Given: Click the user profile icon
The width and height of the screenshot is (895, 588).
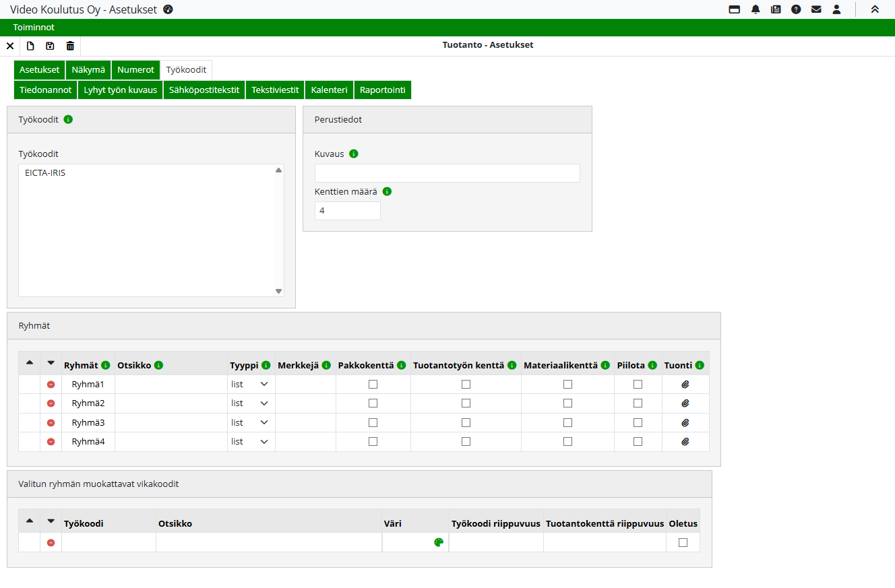Looking at the screenshot, I should [836, 9].
